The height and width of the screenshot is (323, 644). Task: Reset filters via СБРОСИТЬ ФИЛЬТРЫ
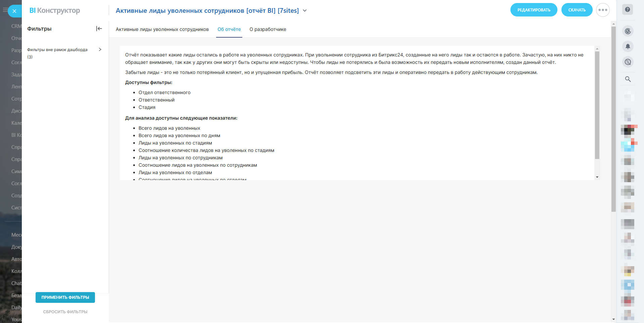point(65,312)
